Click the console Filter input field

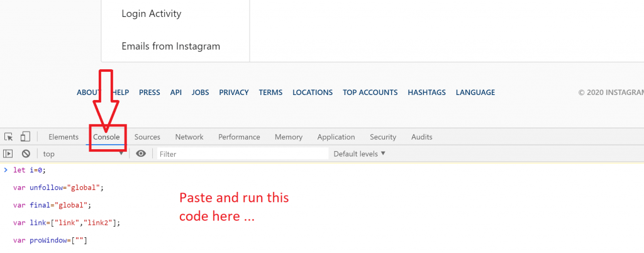coord(243,154)
